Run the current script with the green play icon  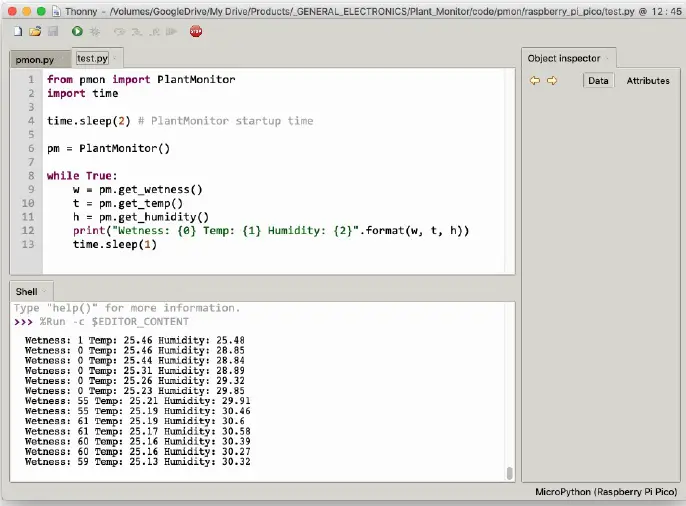(x=77, y=32)
